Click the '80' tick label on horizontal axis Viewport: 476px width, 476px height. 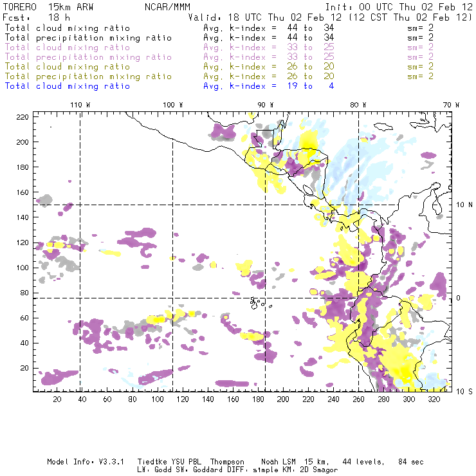click(x=133, y=399)
